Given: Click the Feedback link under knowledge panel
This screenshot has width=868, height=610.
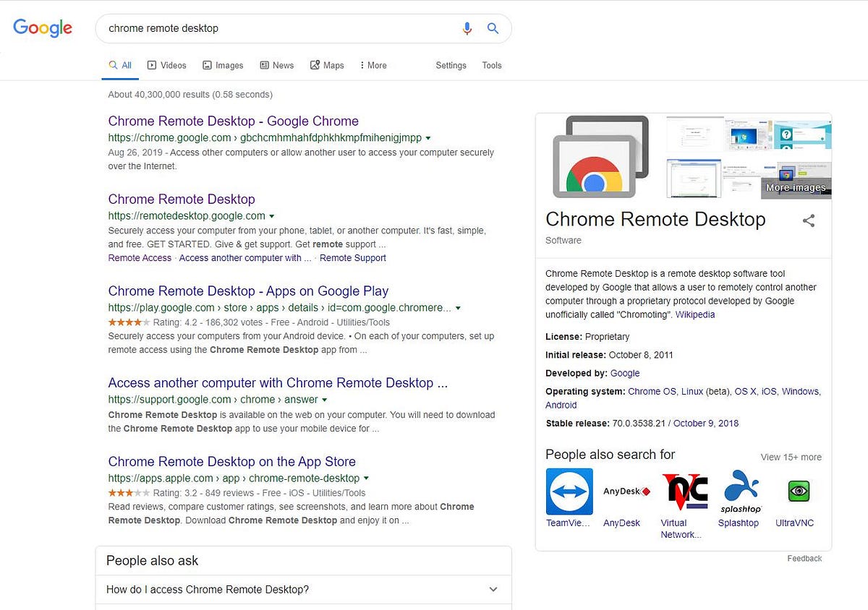Looking at the screenshot, I should [804, 558].
